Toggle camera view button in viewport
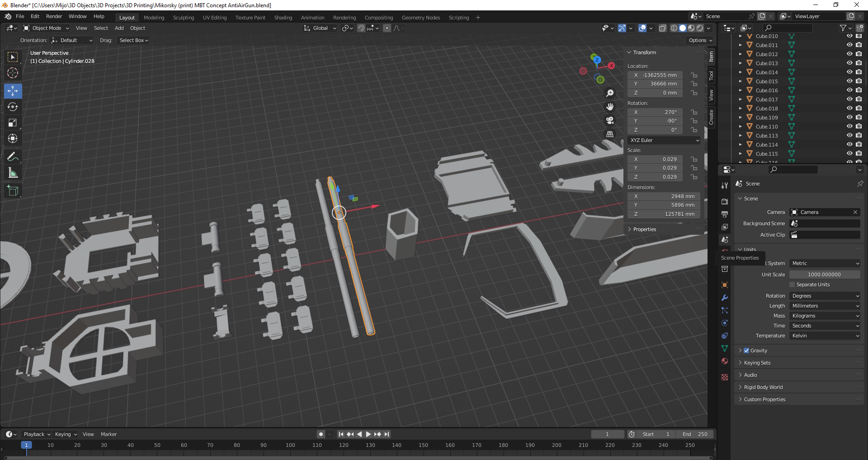This screenshot has width=868, height=460. point(610,120)
